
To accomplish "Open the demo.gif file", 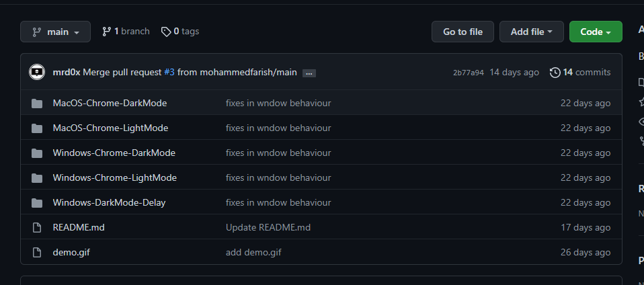I will point(71,252).
